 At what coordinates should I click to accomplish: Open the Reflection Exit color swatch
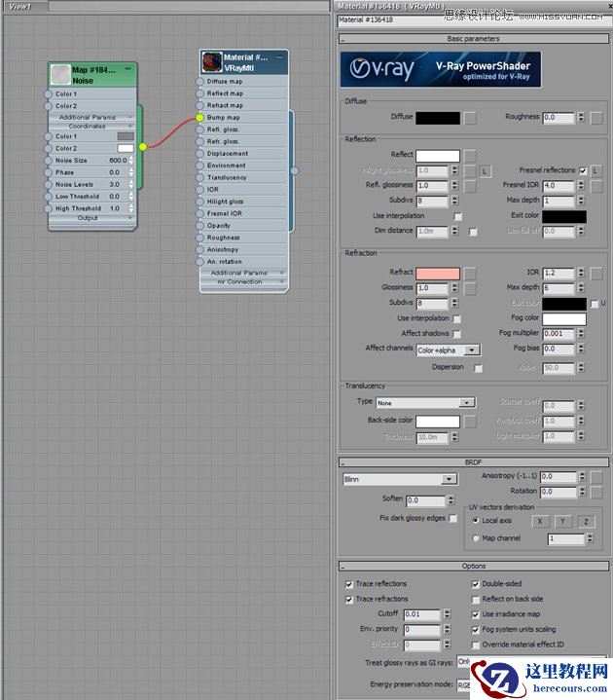click(564, 216)
